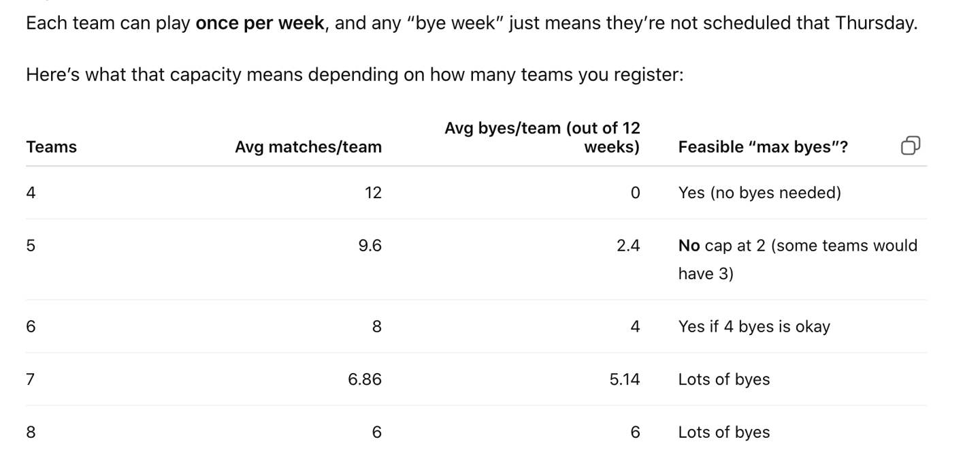Select the 12 matches value
Screen dimensions: 980x461
[373, 193]
